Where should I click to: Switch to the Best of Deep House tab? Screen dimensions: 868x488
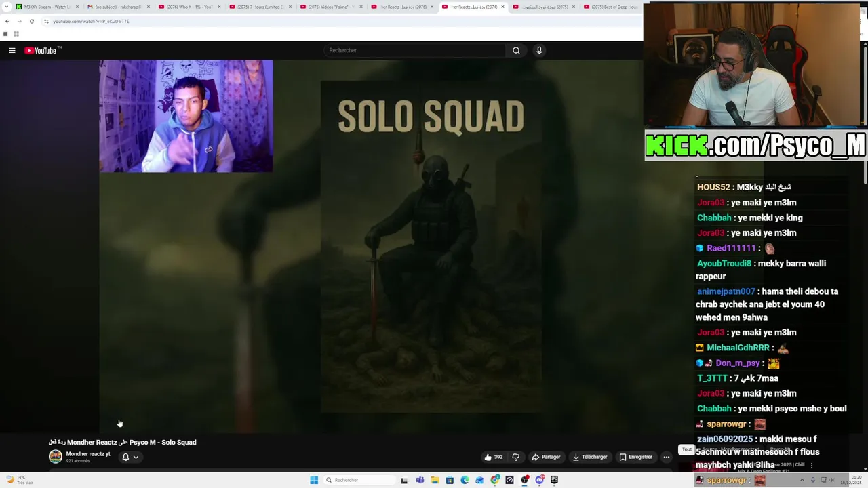coord(614,7)
